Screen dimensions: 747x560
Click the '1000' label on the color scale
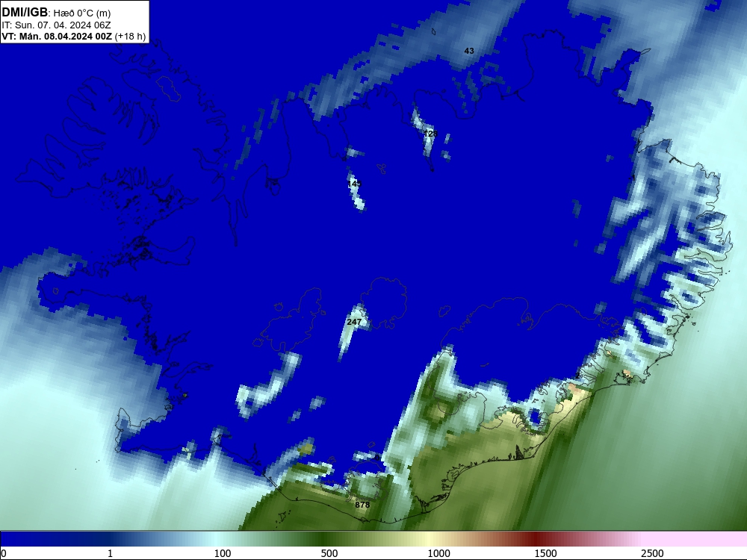tap(438, 553)
